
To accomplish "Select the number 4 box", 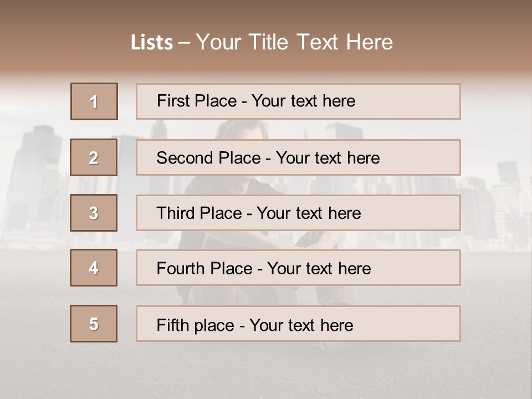I will (94, 268).
